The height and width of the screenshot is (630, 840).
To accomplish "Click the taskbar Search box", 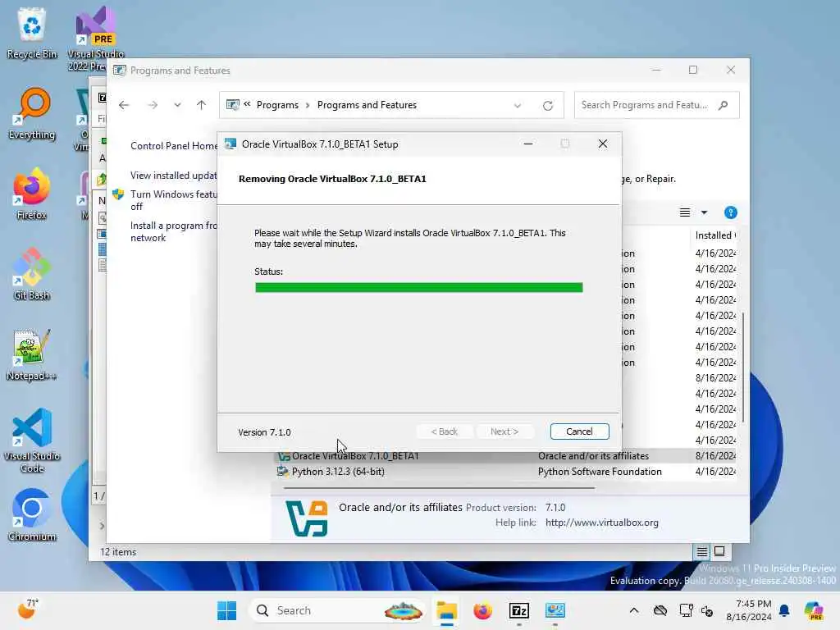I will point(339,610).
